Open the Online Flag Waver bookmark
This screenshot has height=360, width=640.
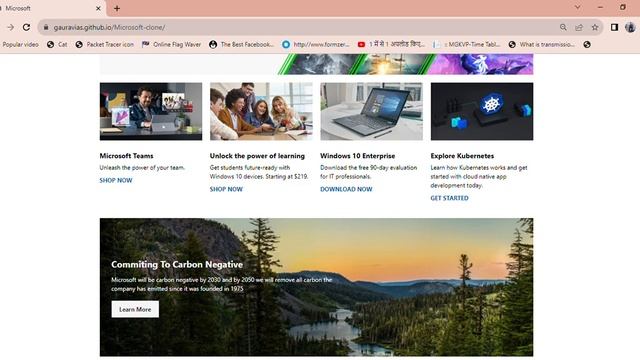(171, 44)
